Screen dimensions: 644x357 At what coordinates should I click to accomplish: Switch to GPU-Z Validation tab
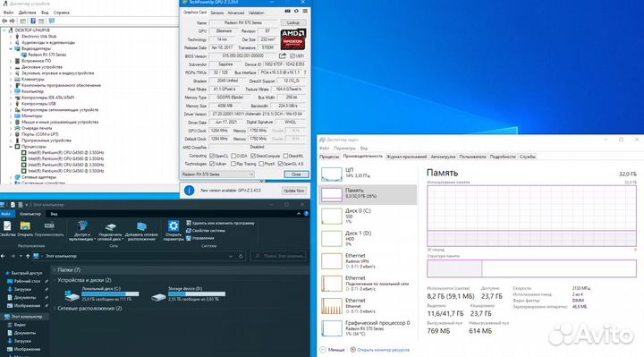click(x=257, y=13)
